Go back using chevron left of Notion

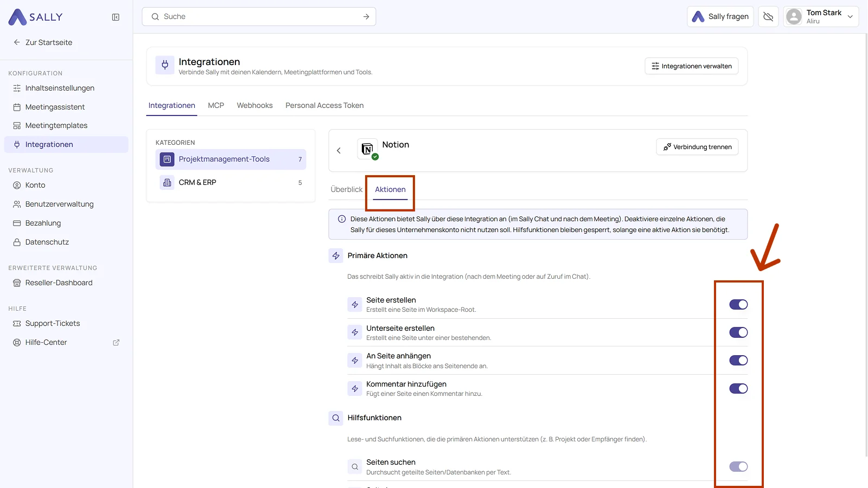[x=339, y=151]
